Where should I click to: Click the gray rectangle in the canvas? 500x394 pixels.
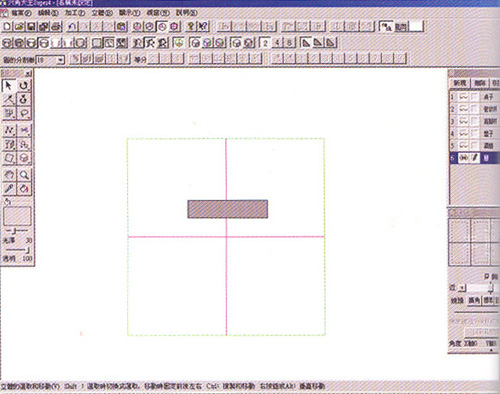coord(228,209)
